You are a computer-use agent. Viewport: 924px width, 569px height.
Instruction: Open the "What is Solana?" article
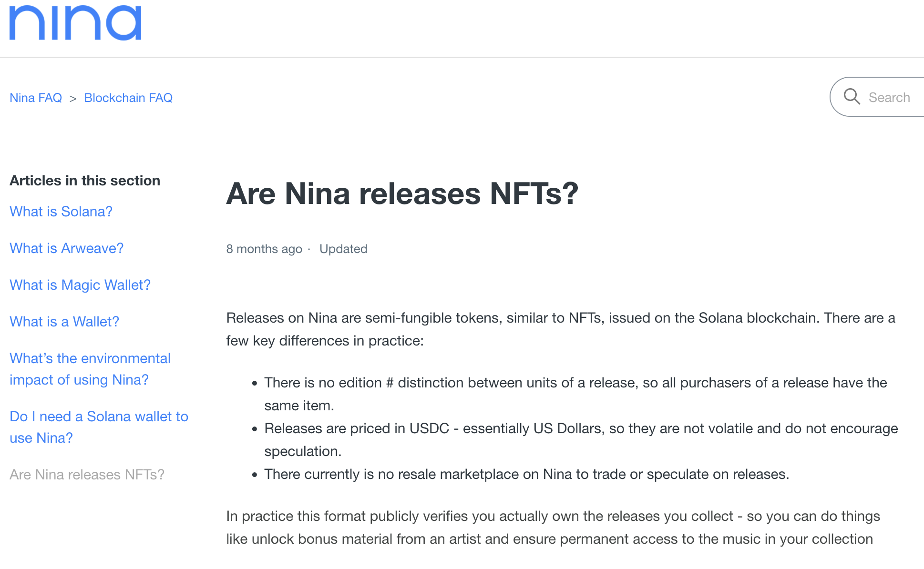tap(61, 212)
